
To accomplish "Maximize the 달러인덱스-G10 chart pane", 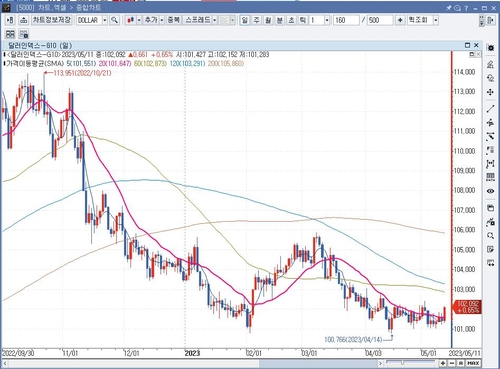I will click(467, 45).
